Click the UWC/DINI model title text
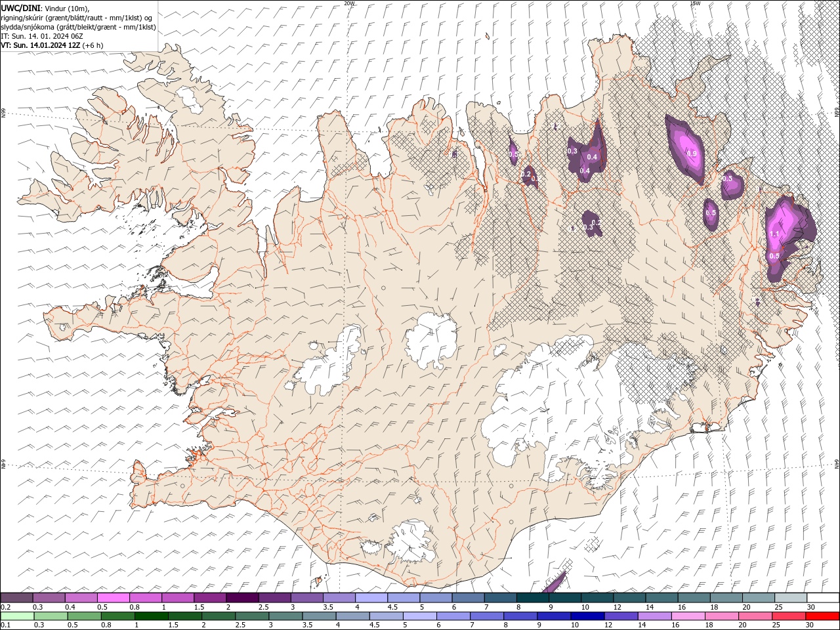The width and height of the screenshot is (840, 630). click(x=20, y=8)
